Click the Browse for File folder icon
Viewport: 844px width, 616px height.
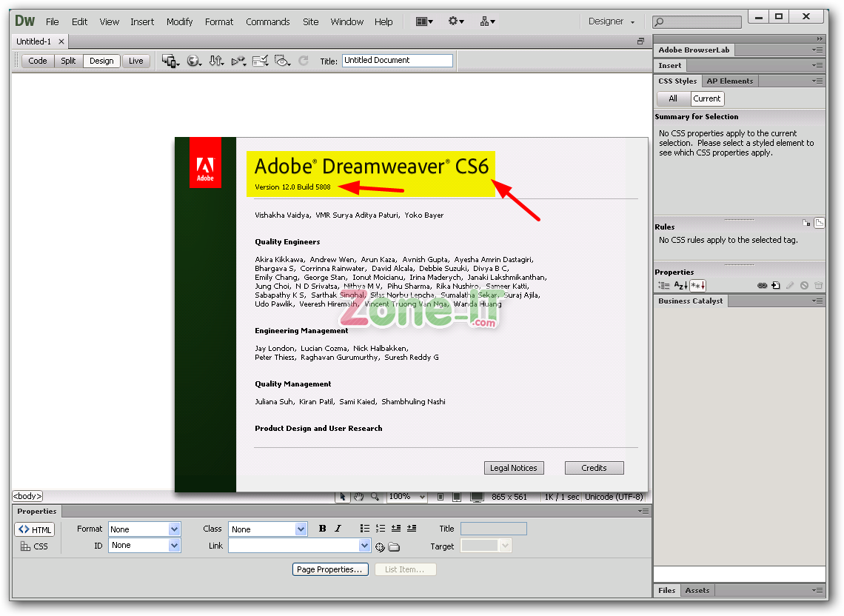tap(394, 547)
